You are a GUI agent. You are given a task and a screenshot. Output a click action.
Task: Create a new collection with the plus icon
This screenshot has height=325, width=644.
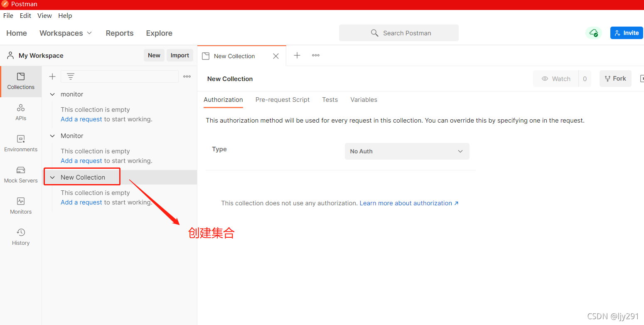click(52, 76)
